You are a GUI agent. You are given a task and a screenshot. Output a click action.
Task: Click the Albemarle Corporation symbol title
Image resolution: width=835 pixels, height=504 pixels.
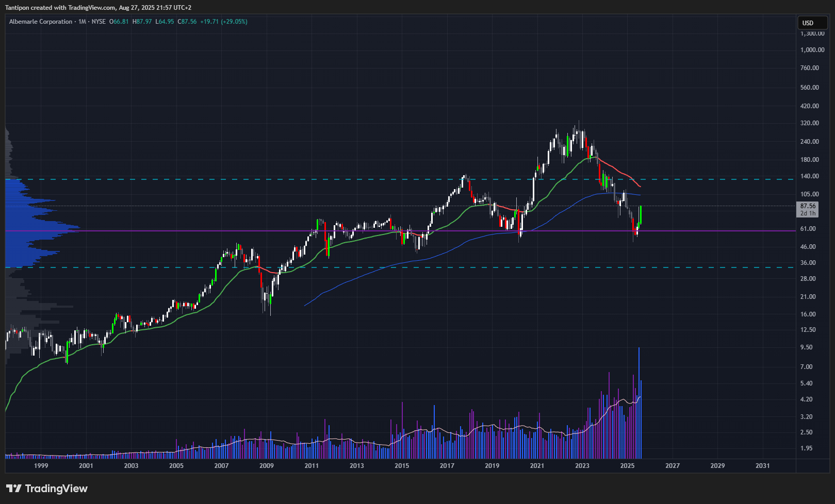click(x=41, y=22)
